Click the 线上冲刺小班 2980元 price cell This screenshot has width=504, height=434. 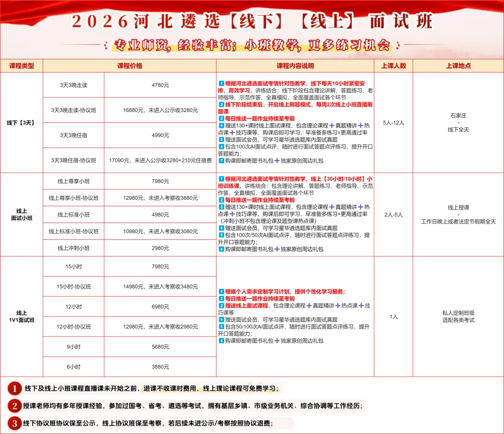pos(160,248)
